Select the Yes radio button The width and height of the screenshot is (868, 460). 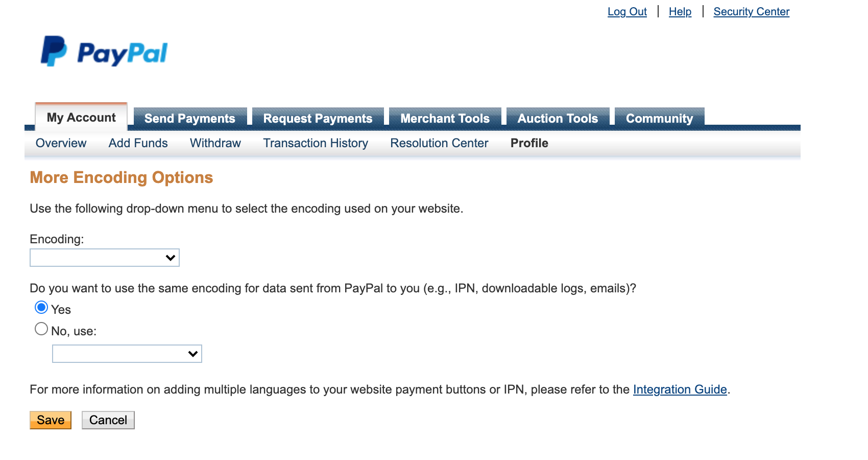point(41,308)
